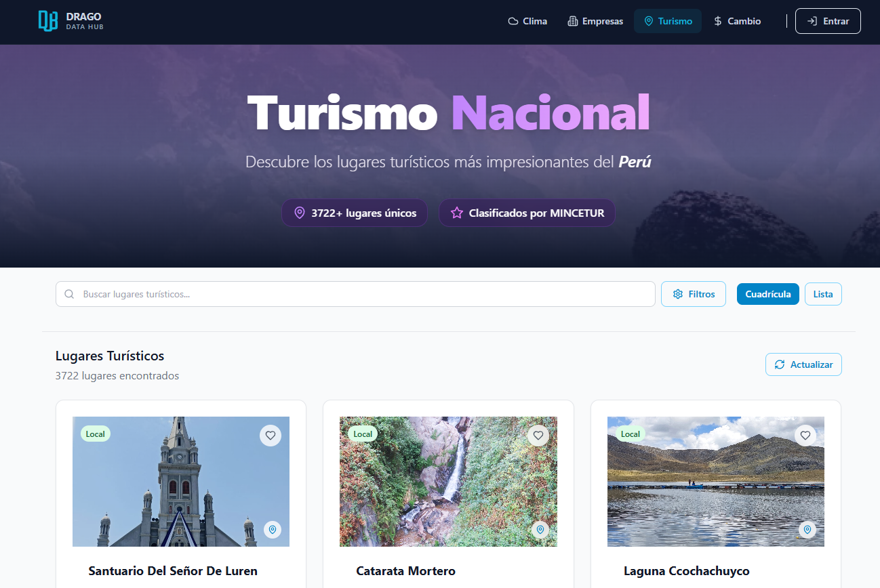Viewport: 880px width, 588px height.
Task: Click the 3722 lugares encontrados text
Action: [117, 375]
